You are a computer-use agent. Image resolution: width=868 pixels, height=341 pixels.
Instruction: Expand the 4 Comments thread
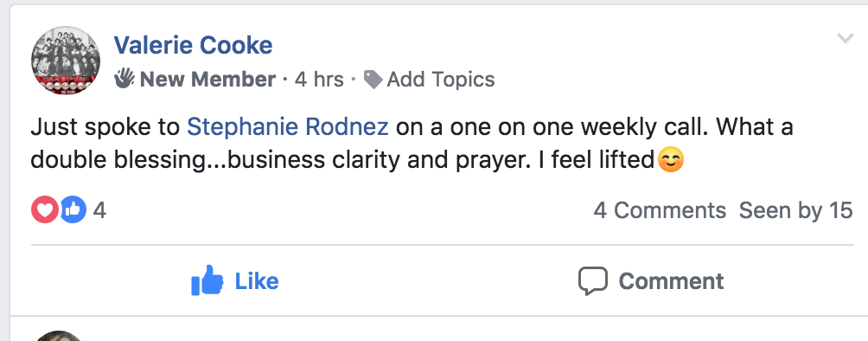(x=660, y=210)
